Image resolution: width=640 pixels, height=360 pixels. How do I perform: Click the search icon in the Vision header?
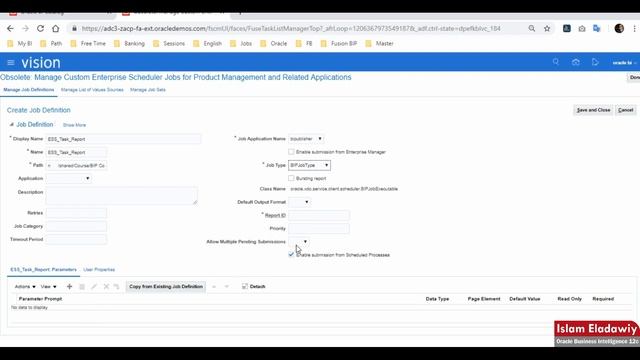(556, 62)
